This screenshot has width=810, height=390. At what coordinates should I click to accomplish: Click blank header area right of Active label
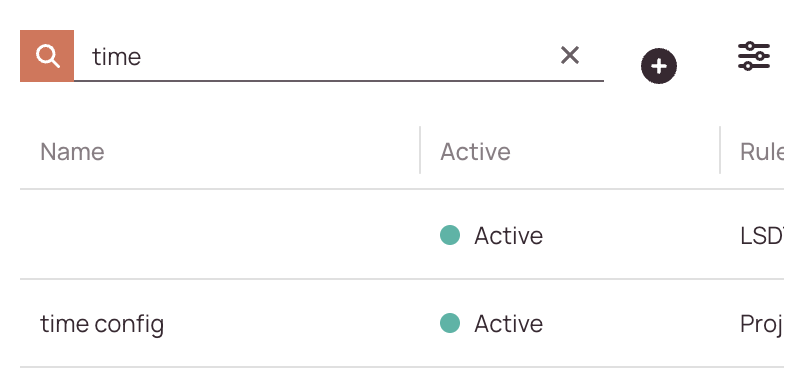615,152
